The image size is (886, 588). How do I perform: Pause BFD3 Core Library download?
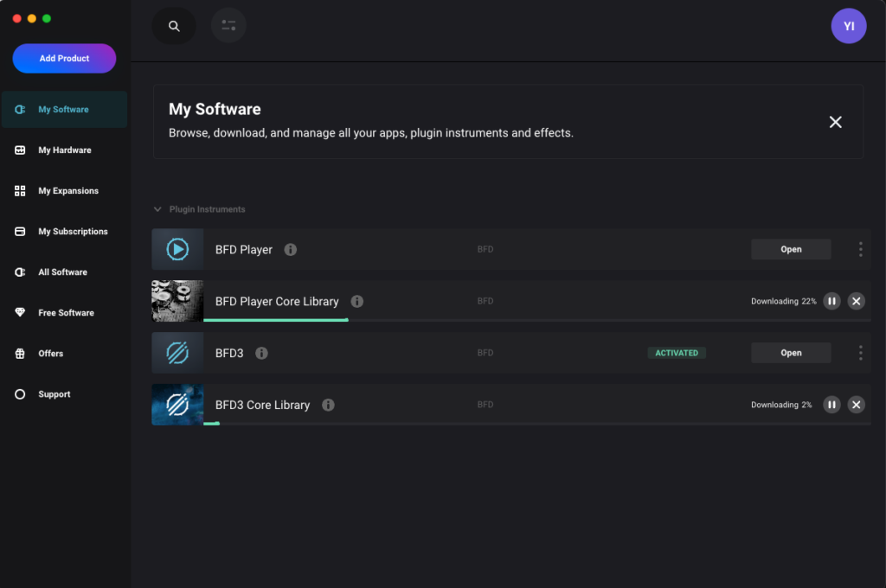point(831,405)
